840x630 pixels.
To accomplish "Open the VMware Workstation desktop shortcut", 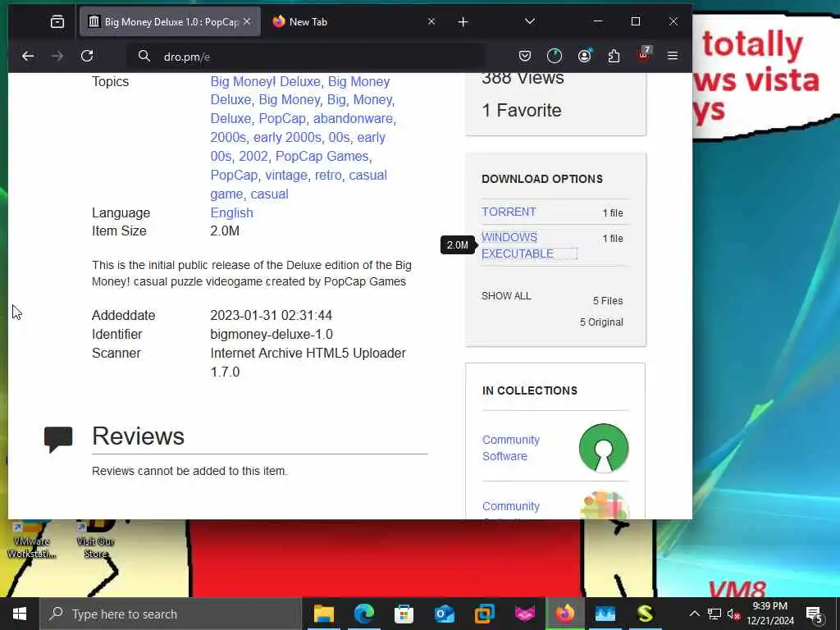I will point(31,538).
